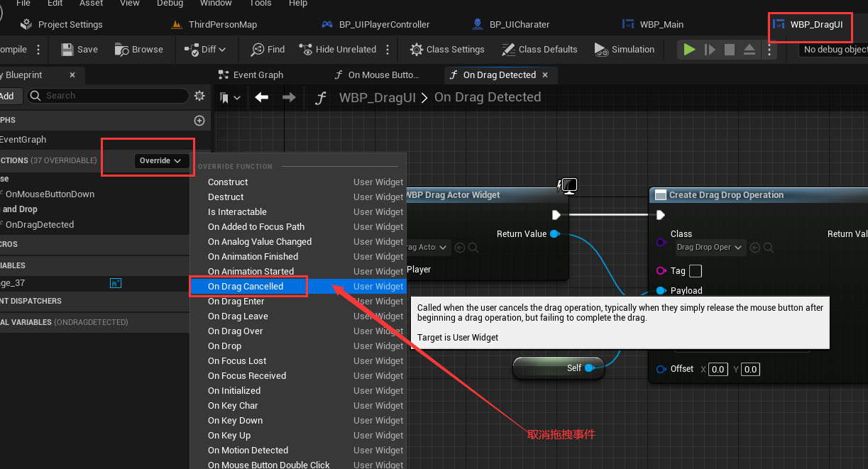Go forward with the graph navigation right arrow
The width and height of the screenshot is (868, 469).
pyautogui.click(x=289, y=97)
